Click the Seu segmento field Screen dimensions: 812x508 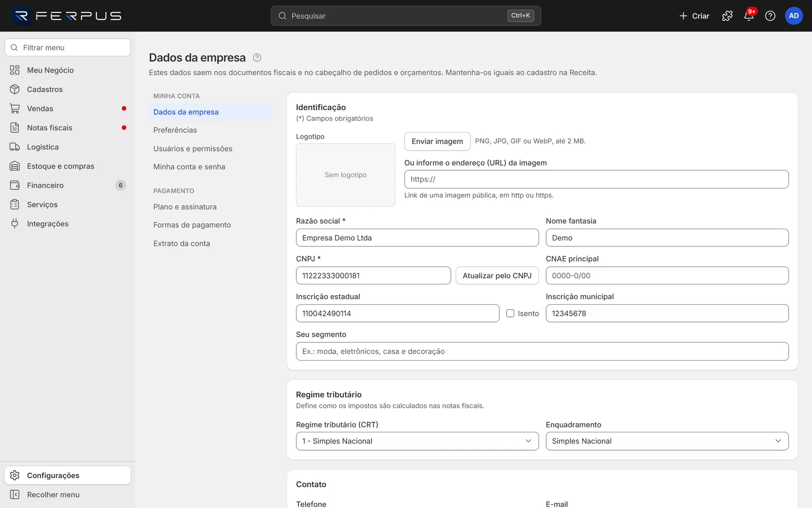(x=542, y=352)
